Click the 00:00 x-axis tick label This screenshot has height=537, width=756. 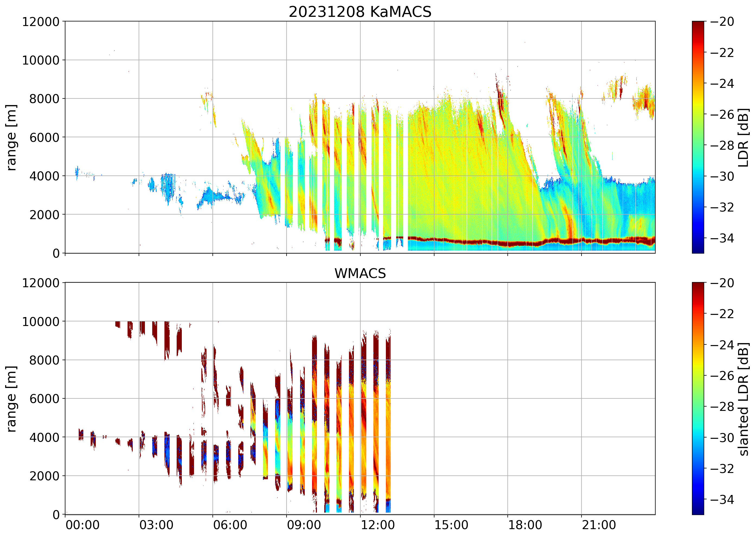82,525
